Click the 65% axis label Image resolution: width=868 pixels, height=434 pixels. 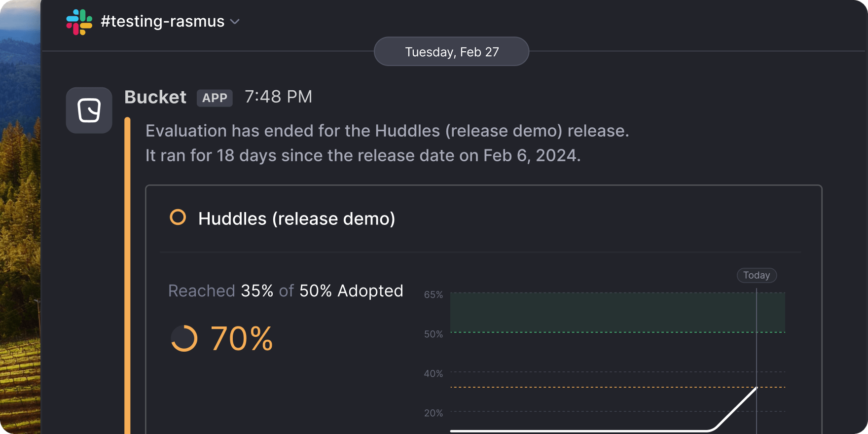click(434, 294)
